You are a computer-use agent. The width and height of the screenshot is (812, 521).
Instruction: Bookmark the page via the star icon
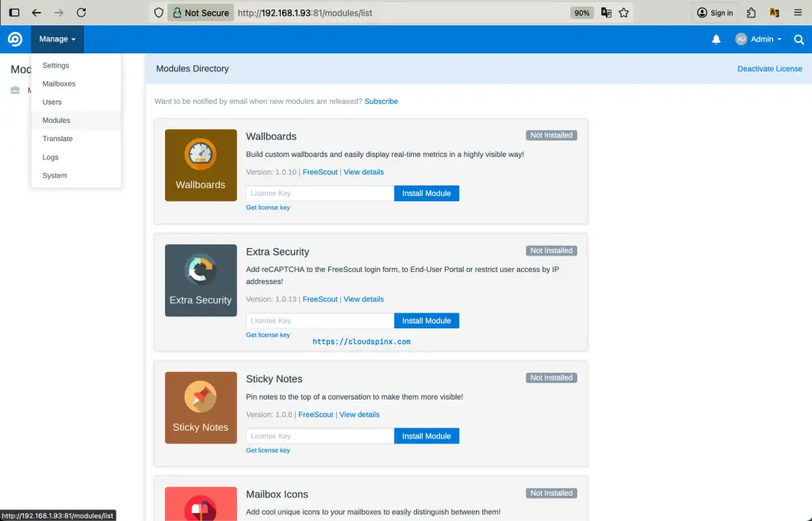click(x=624, y=13)
